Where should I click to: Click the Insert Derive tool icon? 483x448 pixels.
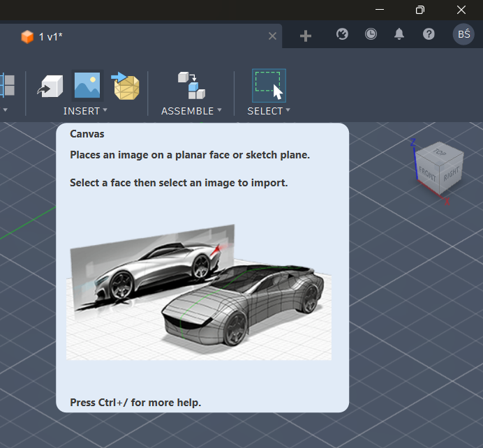50,86
